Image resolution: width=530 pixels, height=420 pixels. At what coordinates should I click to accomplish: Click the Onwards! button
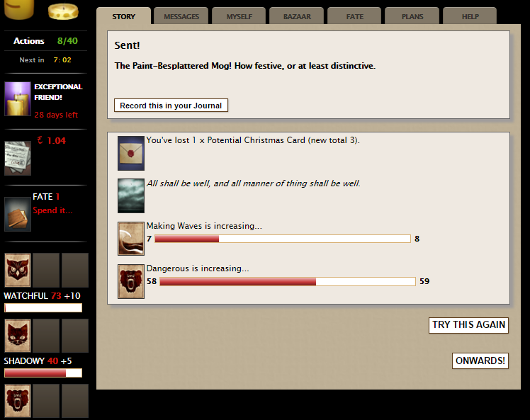[480, 361]
